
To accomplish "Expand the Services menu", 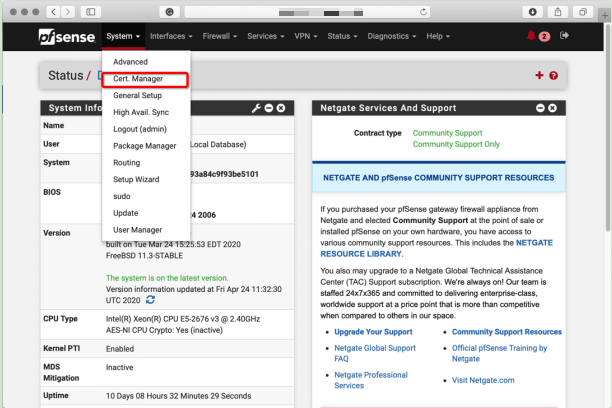I will [x=265, y=36].
